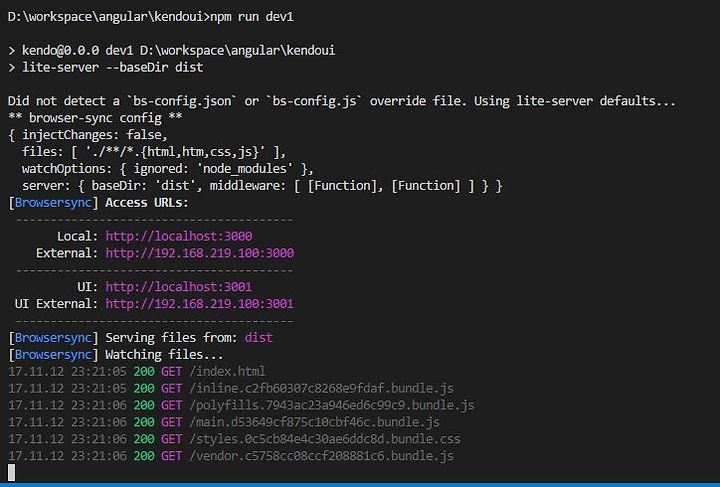
Task: Click the vendor.c5758cc08ccf208881c6.bundle.js log entry
Action: click(x=231, y=456)
